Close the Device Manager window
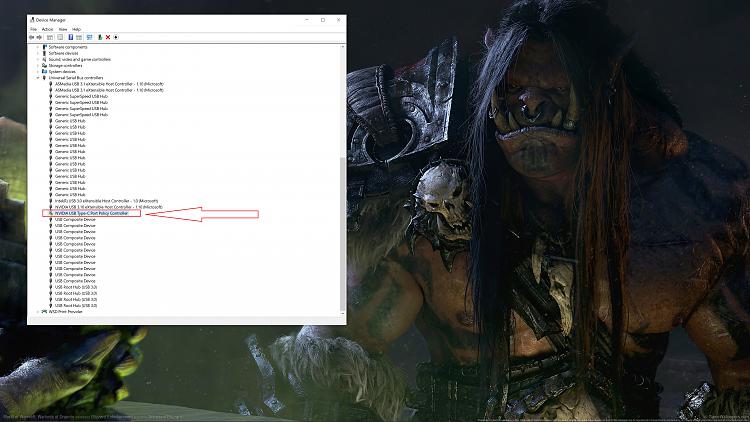Viewport: 750px width, 422px height. coord(338,20)
